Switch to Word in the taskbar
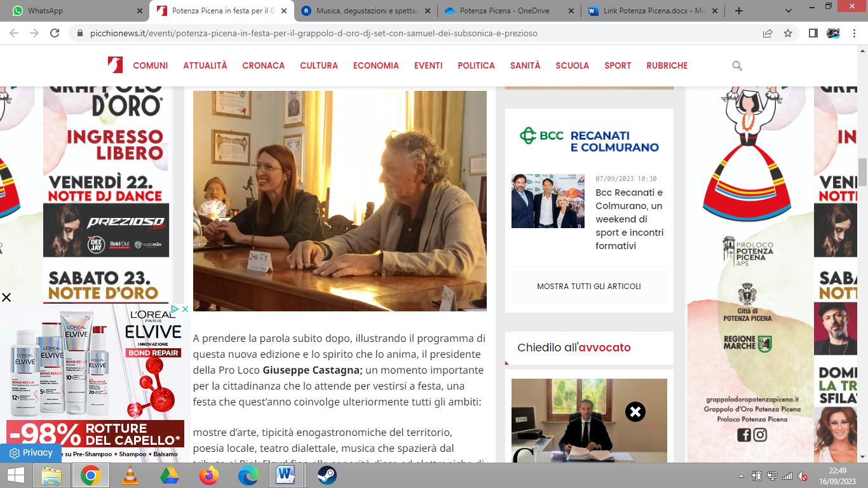Viewport: 868px width, 488px height. tap(287, 475)
